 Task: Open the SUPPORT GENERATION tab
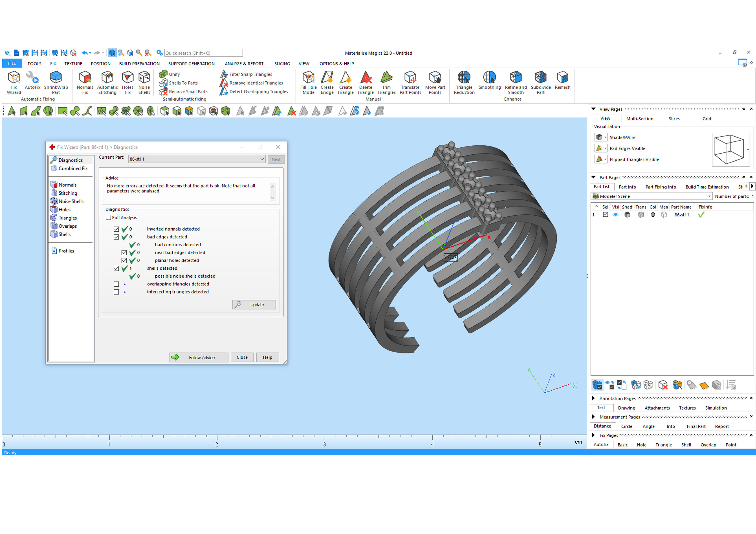click(x=191, y=64)
